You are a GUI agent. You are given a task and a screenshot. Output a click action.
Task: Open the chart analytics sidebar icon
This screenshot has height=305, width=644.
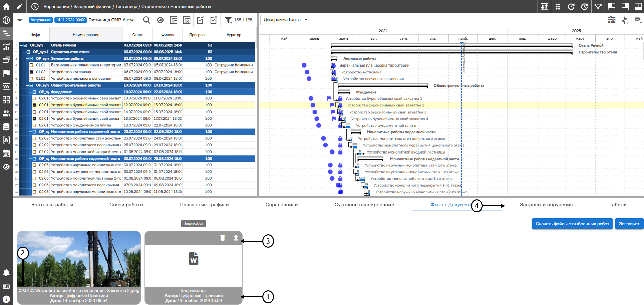point(6,47)
